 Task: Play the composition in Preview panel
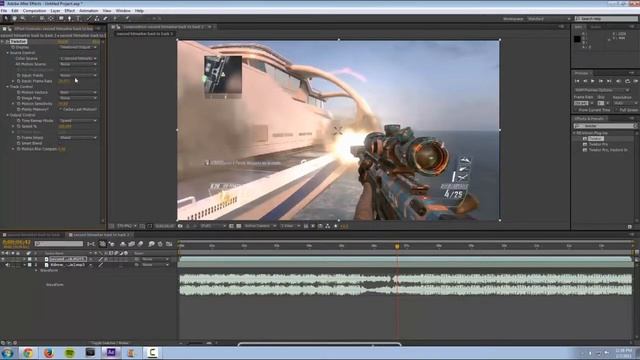[593, 81]
